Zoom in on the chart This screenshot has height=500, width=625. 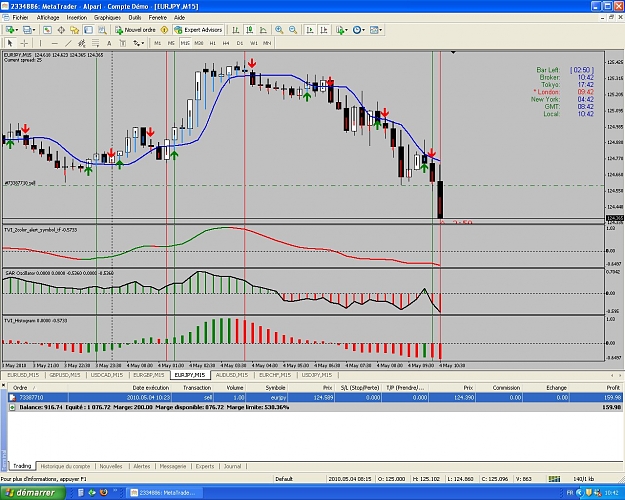coord(279,30)
